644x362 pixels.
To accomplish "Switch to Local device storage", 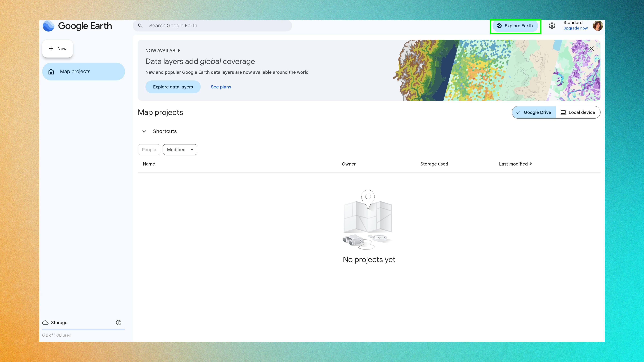I will click(578, 112).
